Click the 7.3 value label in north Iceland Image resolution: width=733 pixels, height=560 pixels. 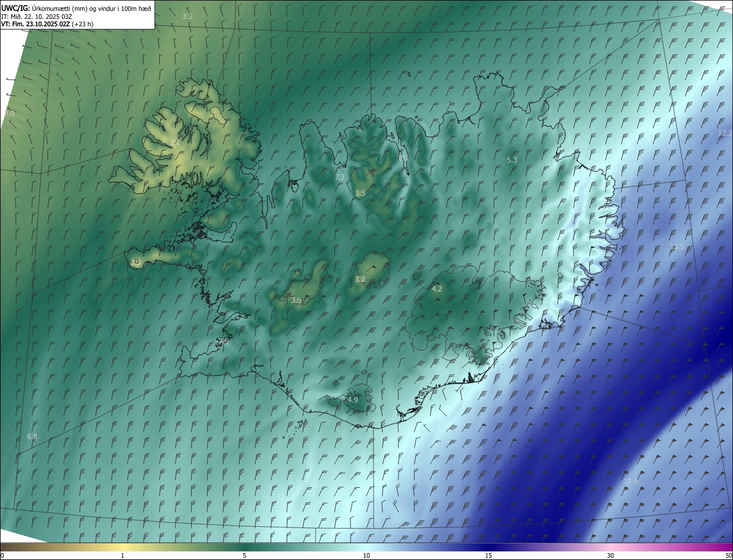[340, 178]
